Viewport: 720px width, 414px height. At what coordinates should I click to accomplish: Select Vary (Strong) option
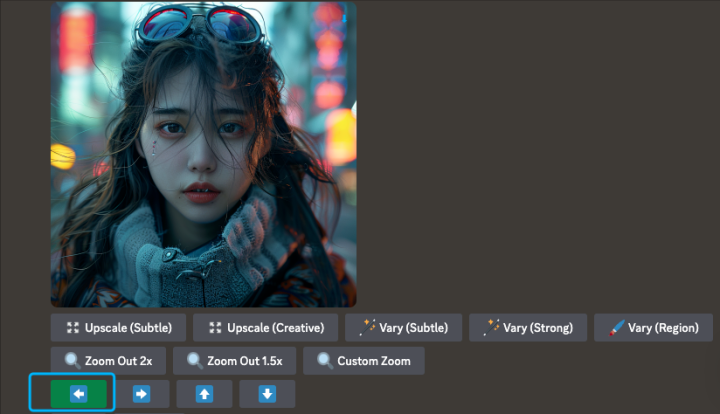tap(528, 328)
